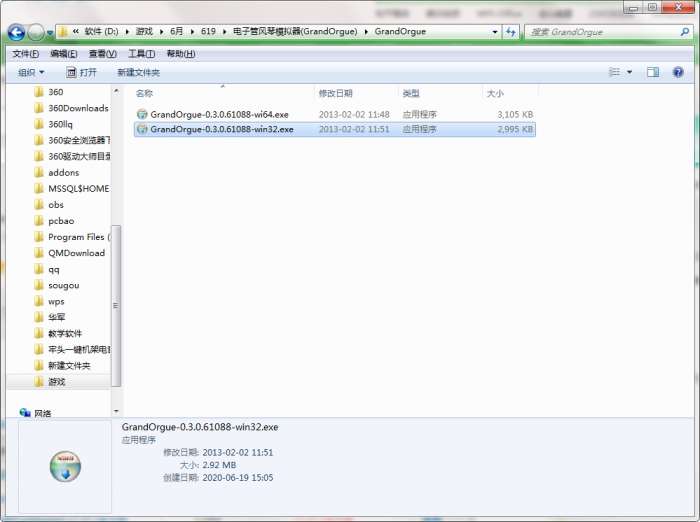
Task: Open the 360llq folder
Action: (60, 124)
